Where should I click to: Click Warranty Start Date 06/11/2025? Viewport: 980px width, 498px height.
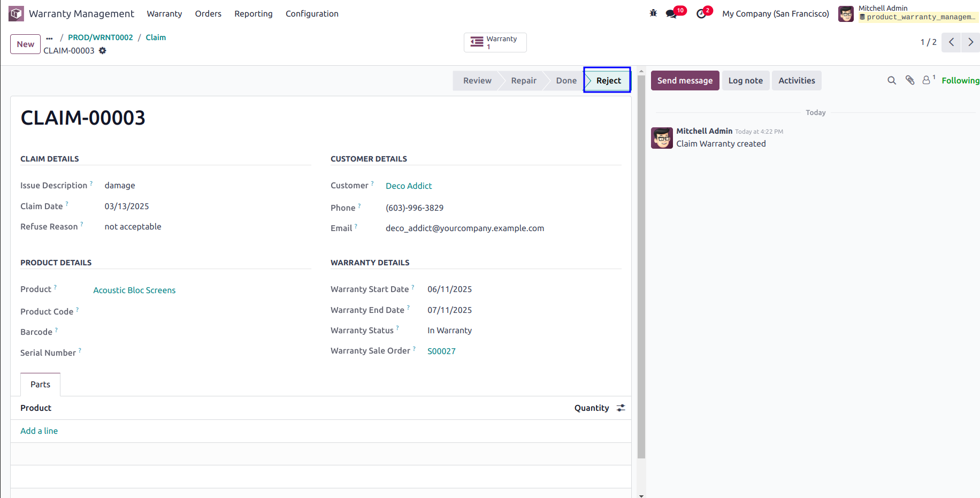pos(449,289)
